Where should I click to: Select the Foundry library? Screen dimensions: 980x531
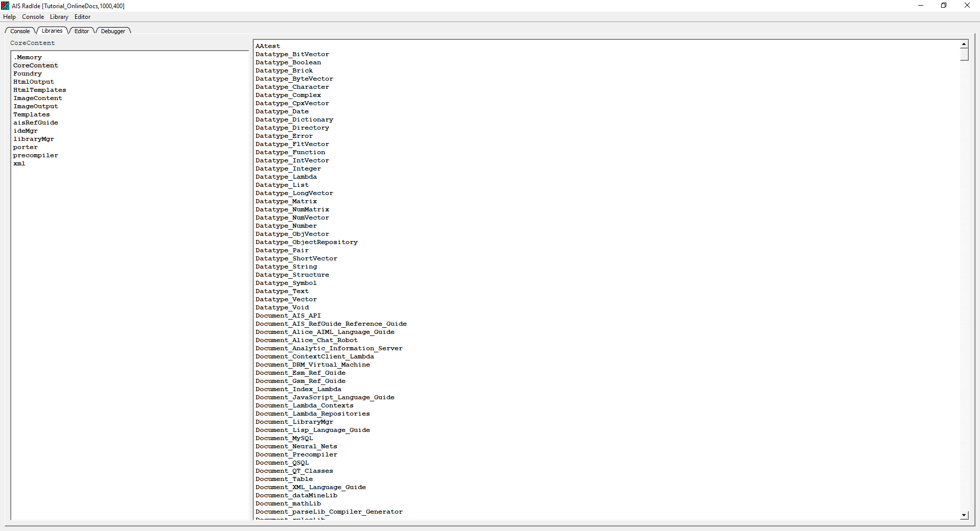pyautogui.click(x=28, y=74)
